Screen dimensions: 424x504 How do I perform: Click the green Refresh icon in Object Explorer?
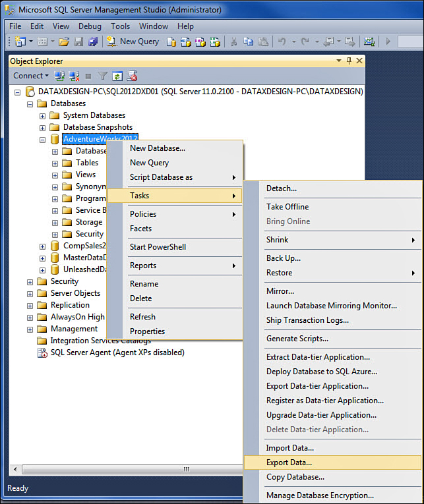pos(117,76)
